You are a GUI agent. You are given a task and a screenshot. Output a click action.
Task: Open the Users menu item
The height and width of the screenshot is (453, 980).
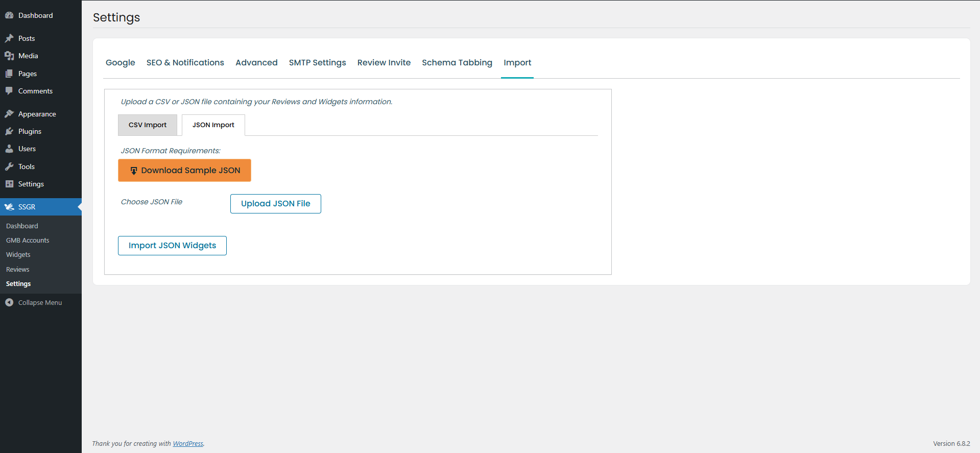[41, 149]
